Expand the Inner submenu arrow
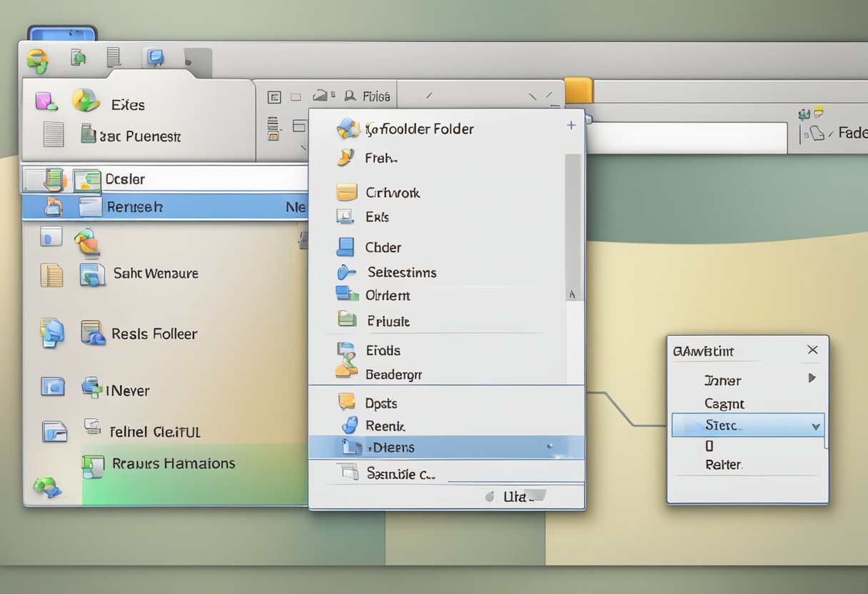Image resolution: width=868 pixels, height=594 pixels. 812,378
